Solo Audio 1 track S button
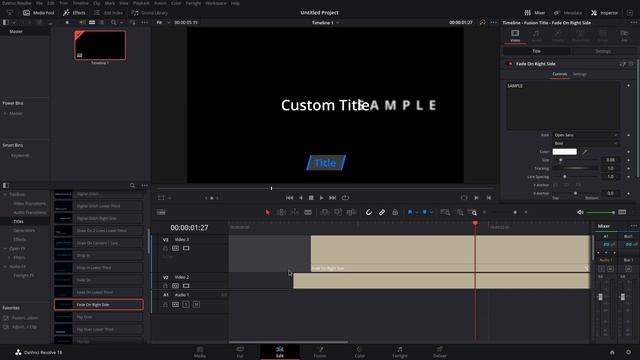The height and width of the screenshot is (360, 640). coord(186,304)
